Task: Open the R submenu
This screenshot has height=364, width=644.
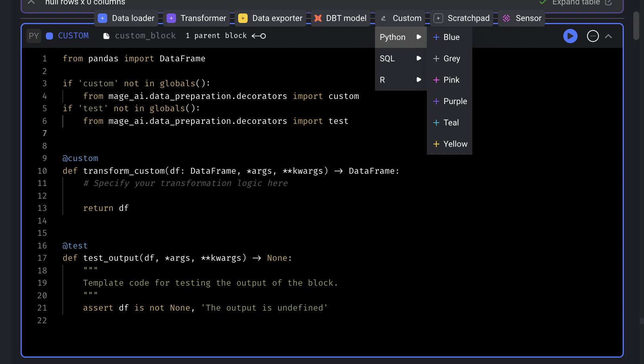Action: [401, 80]
